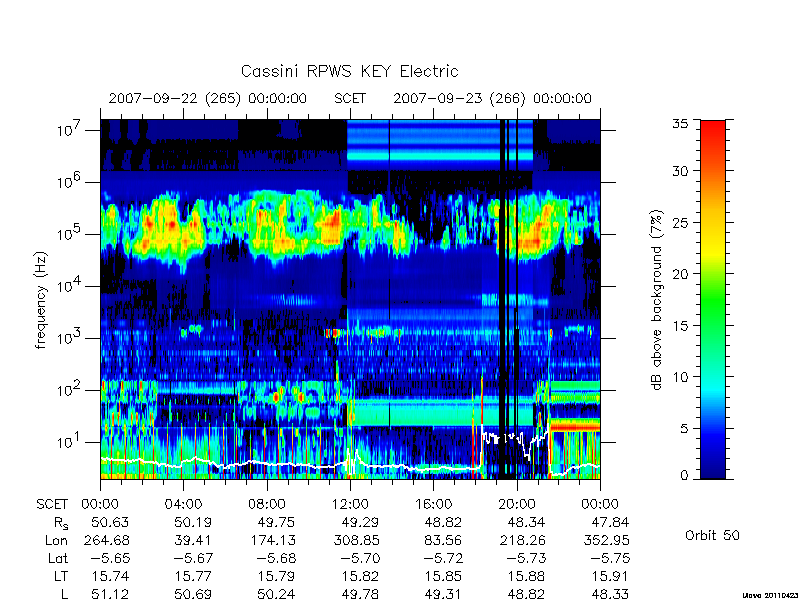Click the LT value 15.91
The image size is (800, 600).
pyautogui.click(x=609, y=577)
